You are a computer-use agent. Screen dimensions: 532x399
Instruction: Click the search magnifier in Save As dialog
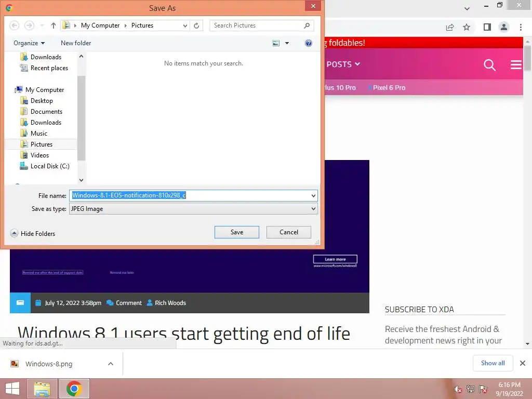(307, 25)
